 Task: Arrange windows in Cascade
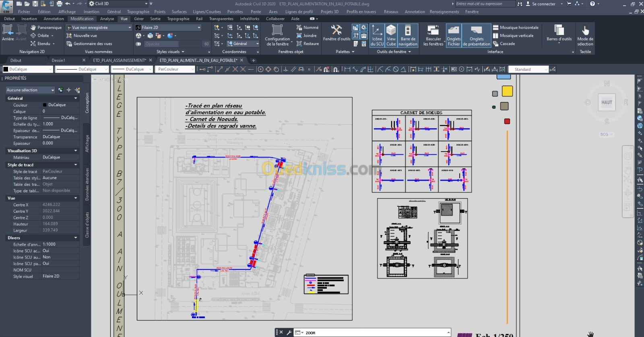504,43
